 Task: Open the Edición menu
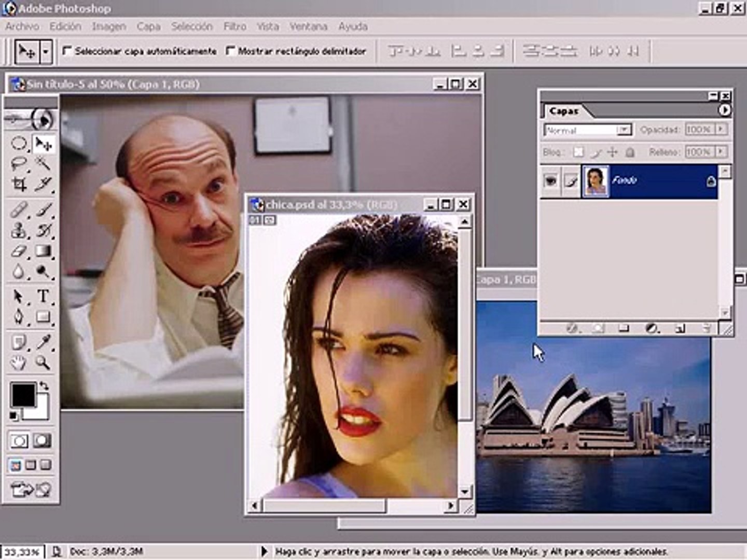(x=65, y=26)
